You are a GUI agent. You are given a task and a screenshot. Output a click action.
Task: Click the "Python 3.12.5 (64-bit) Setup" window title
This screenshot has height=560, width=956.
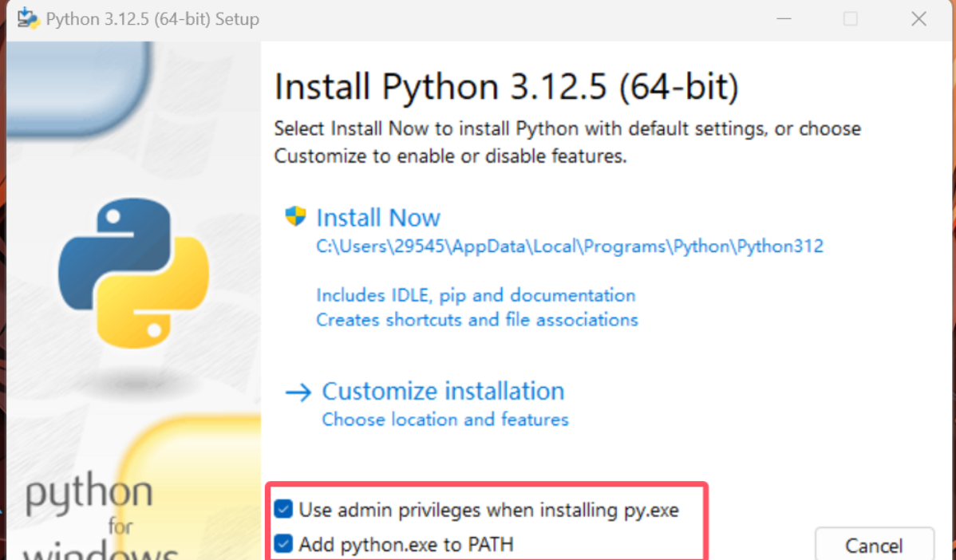(x=152, y=19)
